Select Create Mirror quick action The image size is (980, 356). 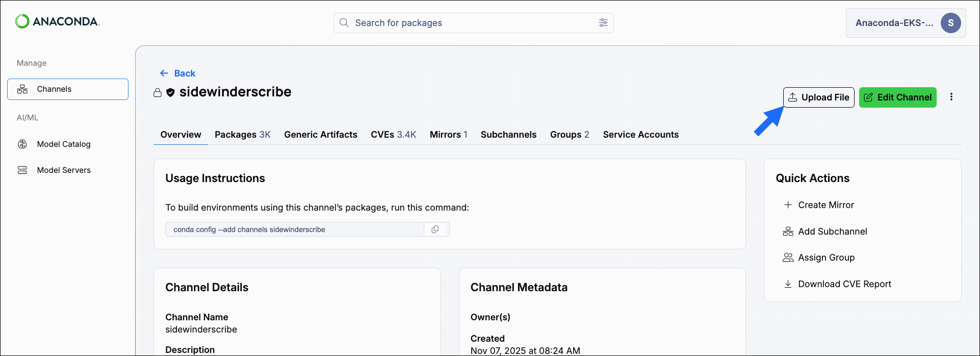click(x=819, y=205)
